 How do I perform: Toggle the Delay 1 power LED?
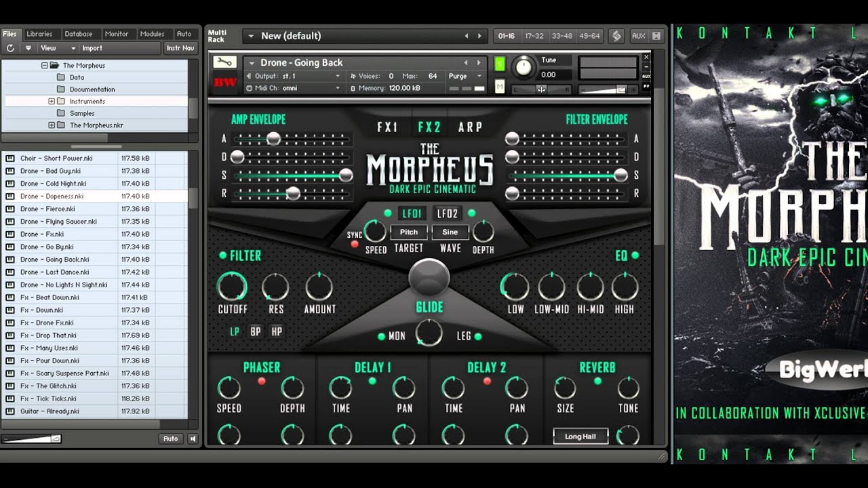click(372, 381)
